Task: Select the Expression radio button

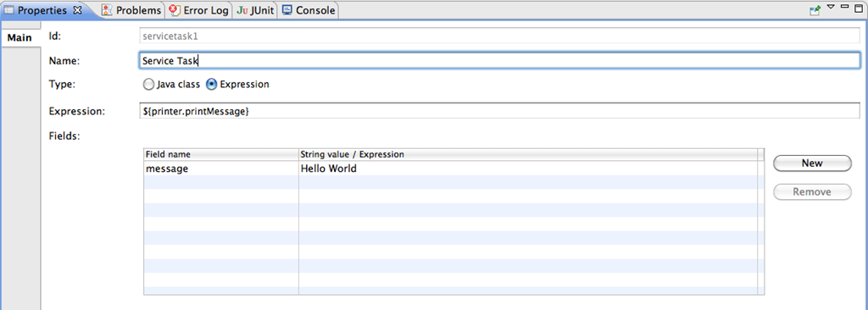Action: (211, 85)
